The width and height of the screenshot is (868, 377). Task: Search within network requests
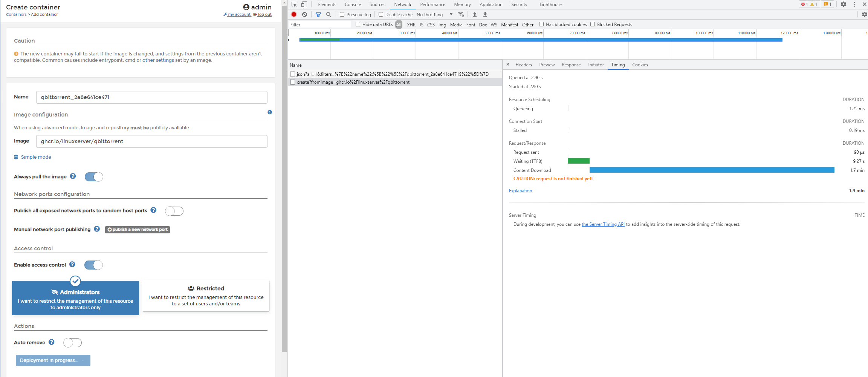329,14
